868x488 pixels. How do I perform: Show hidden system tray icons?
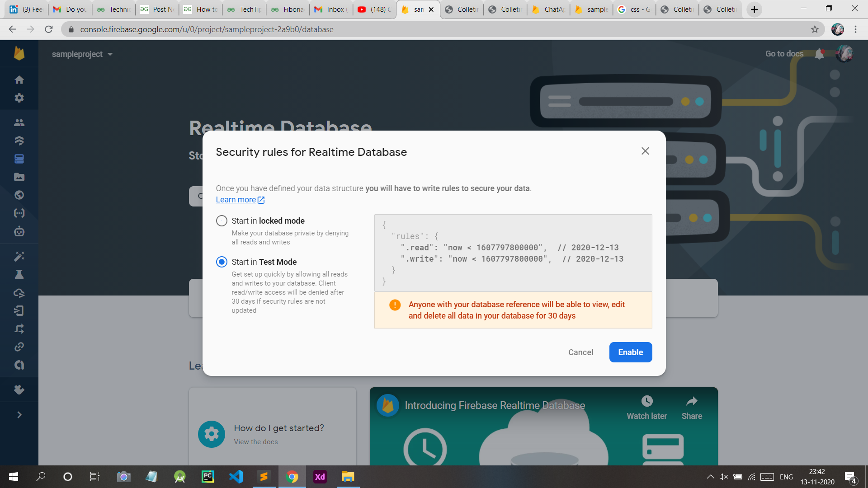click(x=710, y=477)
